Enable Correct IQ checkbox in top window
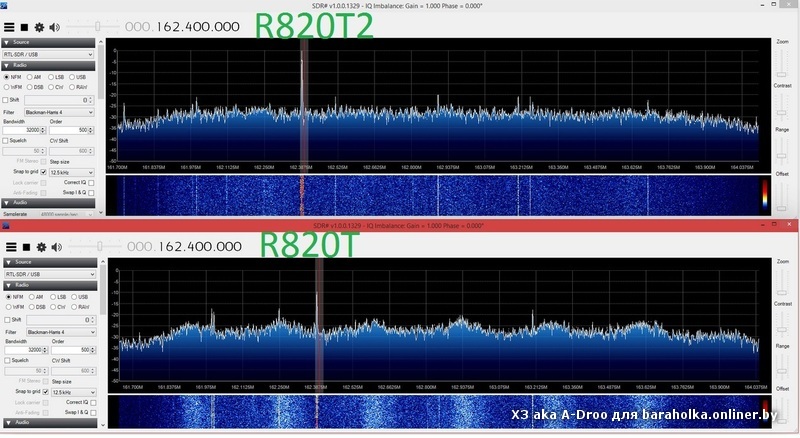Screen dimensions: 800x438 91,183
